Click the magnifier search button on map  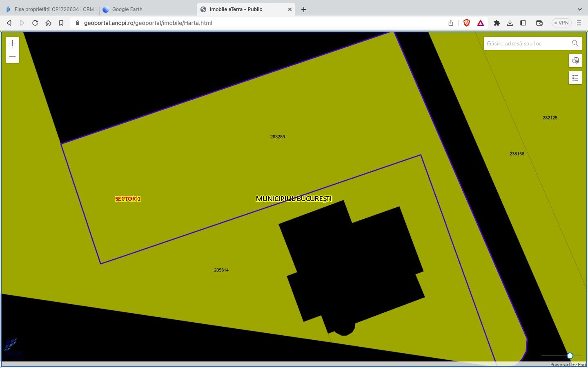(575, 43)
